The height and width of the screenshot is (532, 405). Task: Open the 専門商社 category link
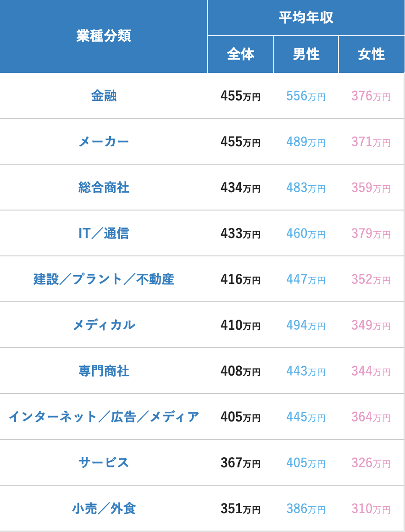tap(104, 371)
